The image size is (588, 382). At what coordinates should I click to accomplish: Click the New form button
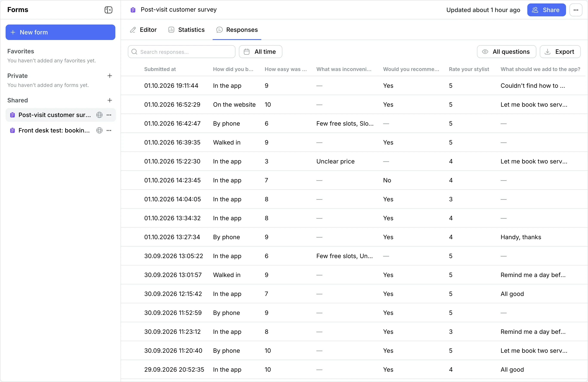click(x=60, y=32)
